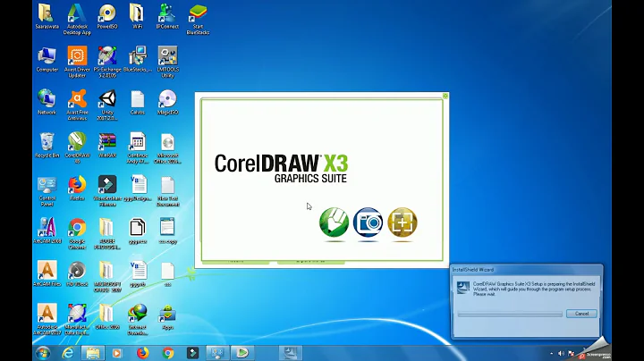Launch Firefox from the desktop
This screenshot has width=644, height=361.
click(x=77, y=189)
